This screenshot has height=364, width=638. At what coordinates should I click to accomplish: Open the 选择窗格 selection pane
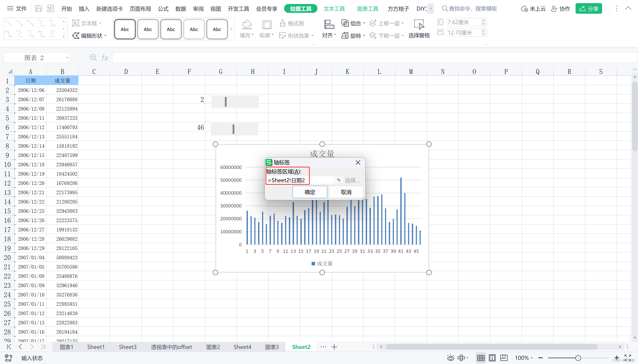click(x=419, y=29)
